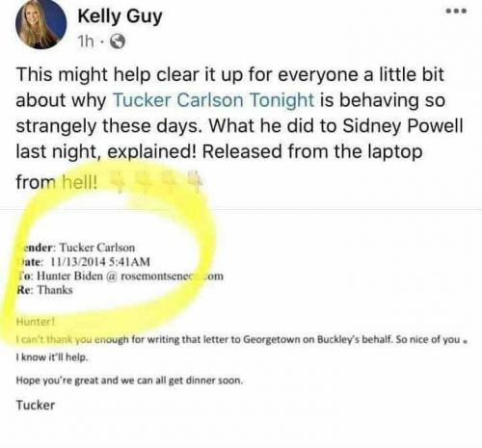The width and height of the screenshot is (482, 448).
Task: Click the "I know it'll help." line
Action: [x=52, y=357]
